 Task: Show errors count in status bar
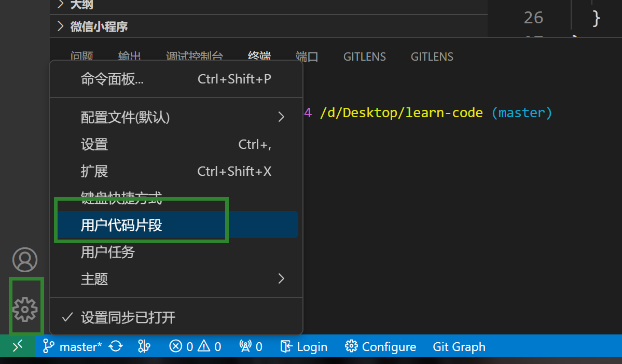coord(181,346)
